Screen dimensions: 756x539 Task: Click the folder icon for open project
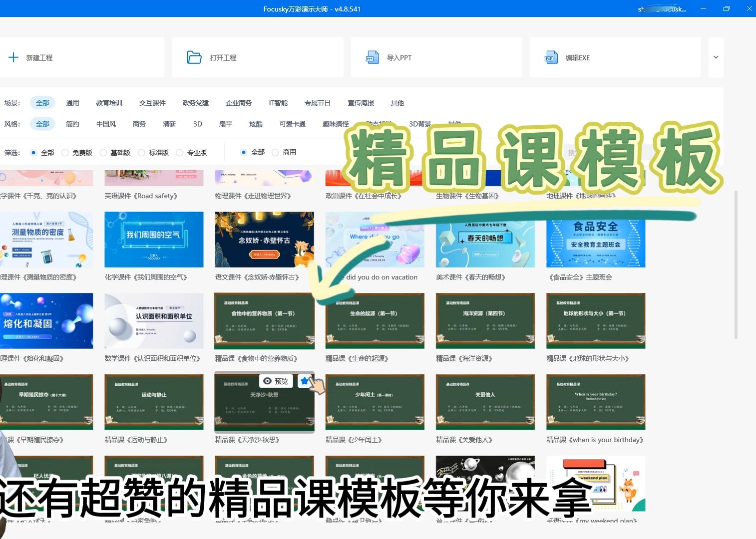click(x=194, y=57)
